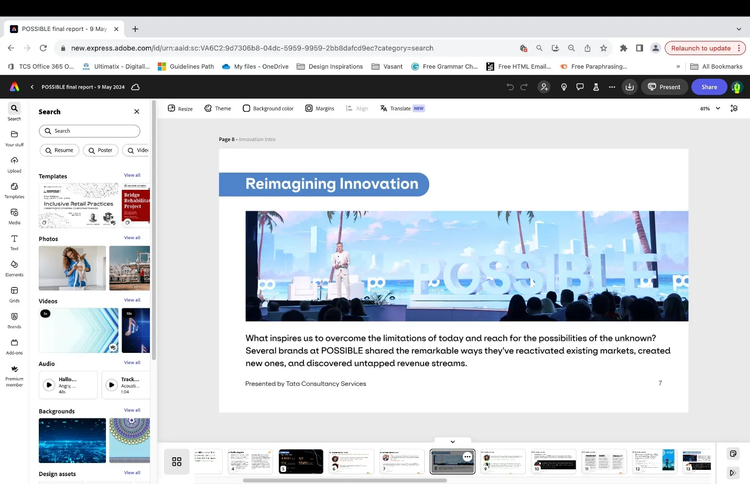The image size is (750, 484).
Task: Click View all next to Photos
Action: pos(132,238)
